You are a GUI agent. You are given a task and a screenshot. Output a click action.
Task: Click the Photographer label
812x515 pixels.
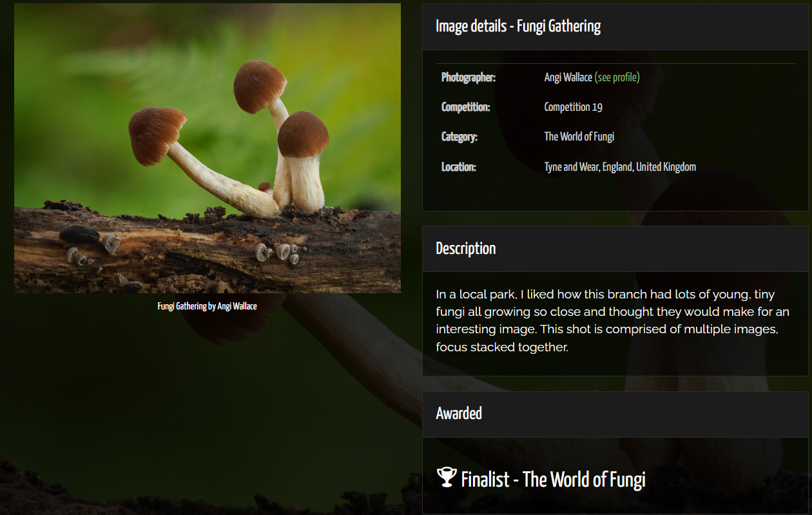point(469,77)
